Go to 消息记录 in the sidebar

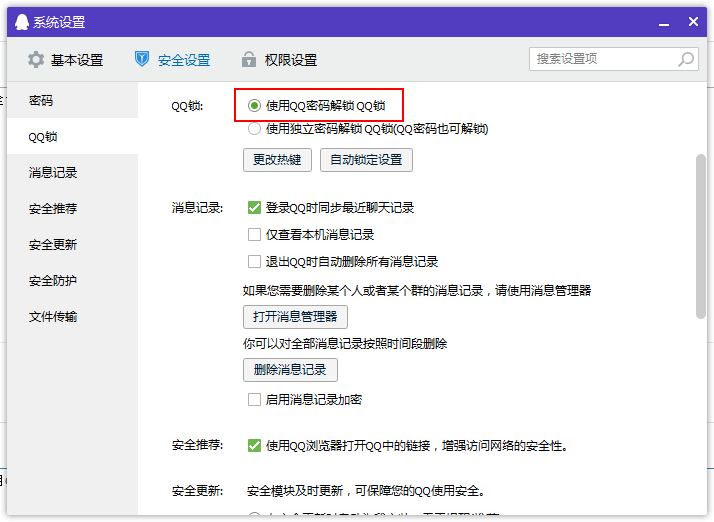72,173
